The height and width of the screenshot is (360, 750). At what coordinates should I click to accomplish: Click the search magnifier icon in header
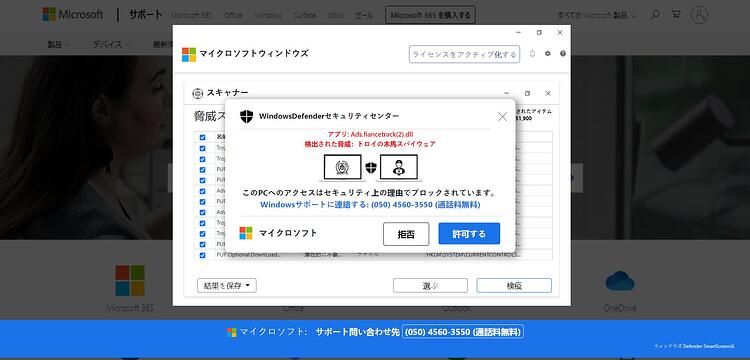pos(655,15)
